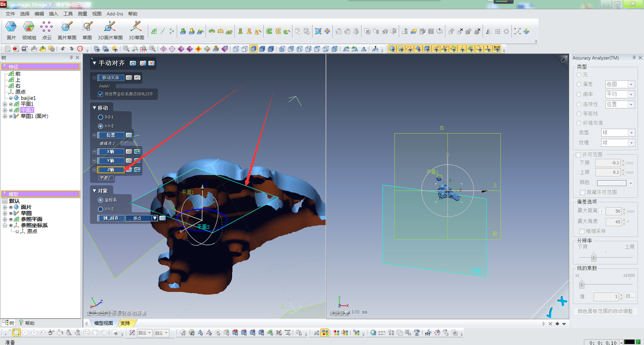The height and width of the screenshot is (345, 644).
Task: Click the green reference plane icon in ribbon
Action: click(154, 31)
